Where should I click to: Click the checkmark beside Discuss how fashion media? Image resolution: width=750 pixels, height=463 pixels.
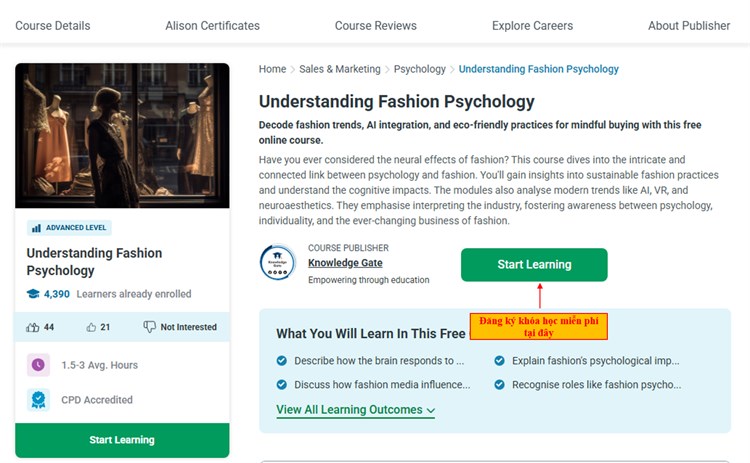click(282, 384)
